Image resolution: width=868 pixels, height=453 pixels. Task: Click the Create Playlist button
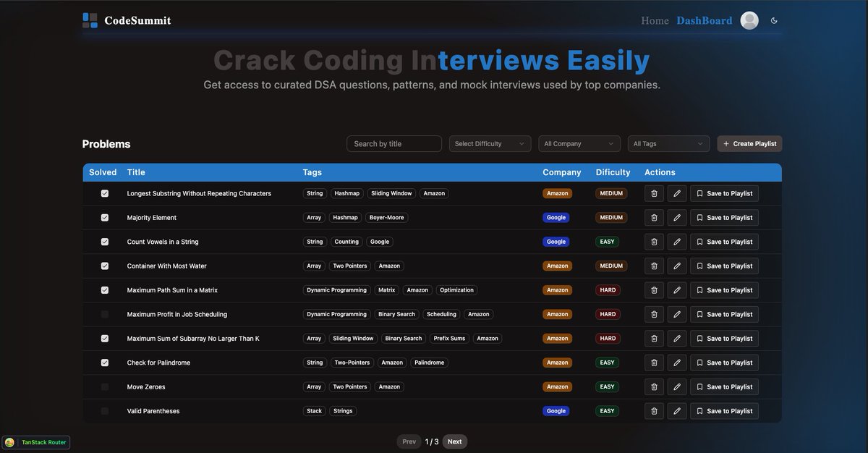pos(749,144)
